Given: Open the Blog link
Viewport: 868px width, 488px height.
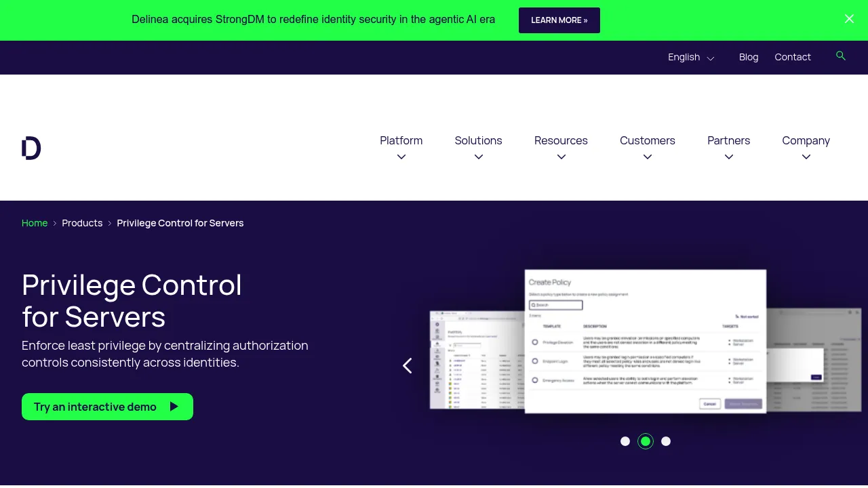Looking at the screenshot, I should click(x=749, y=57).
